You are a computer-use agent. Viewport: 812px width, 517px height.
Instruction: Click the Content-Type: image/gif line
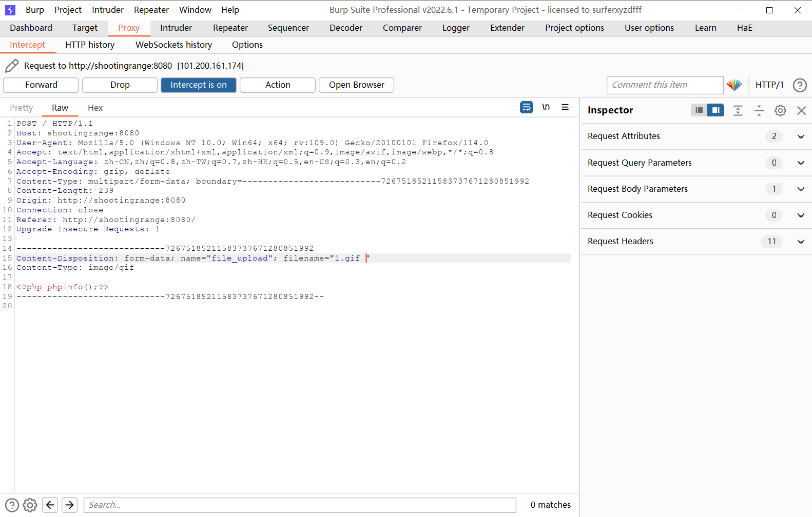pos(75,268)
